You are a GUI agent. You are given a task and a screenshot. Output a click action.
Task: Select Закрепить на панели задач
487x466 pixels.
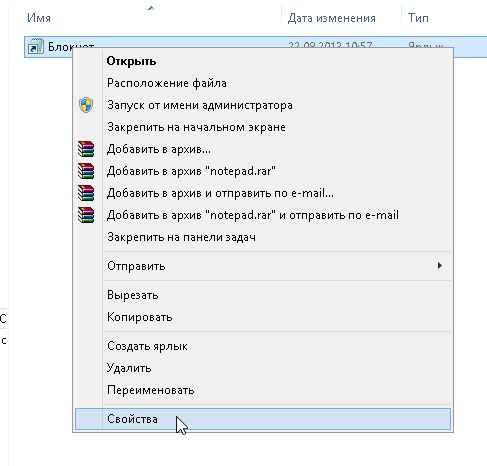(263, 237)
